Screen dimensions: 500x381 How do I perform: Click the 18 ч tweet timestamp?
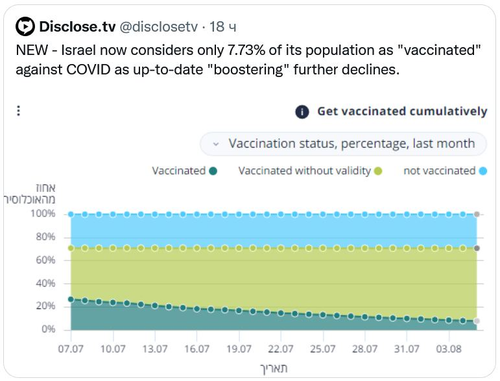click(223, 27)
